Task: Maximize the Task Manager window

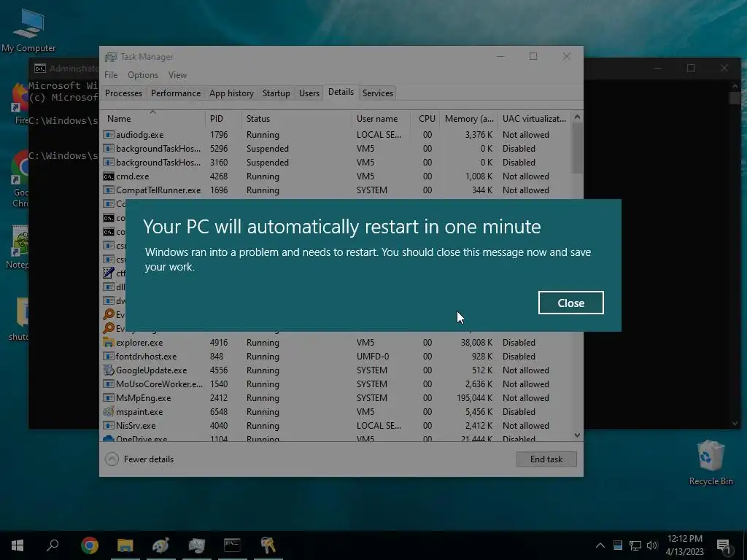Action: point(533,56)
